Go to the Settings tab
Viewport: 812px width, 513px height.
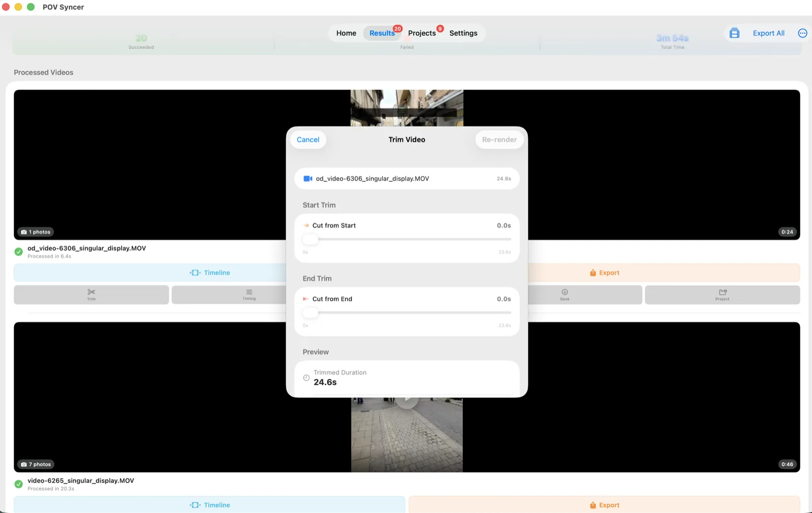463,33
